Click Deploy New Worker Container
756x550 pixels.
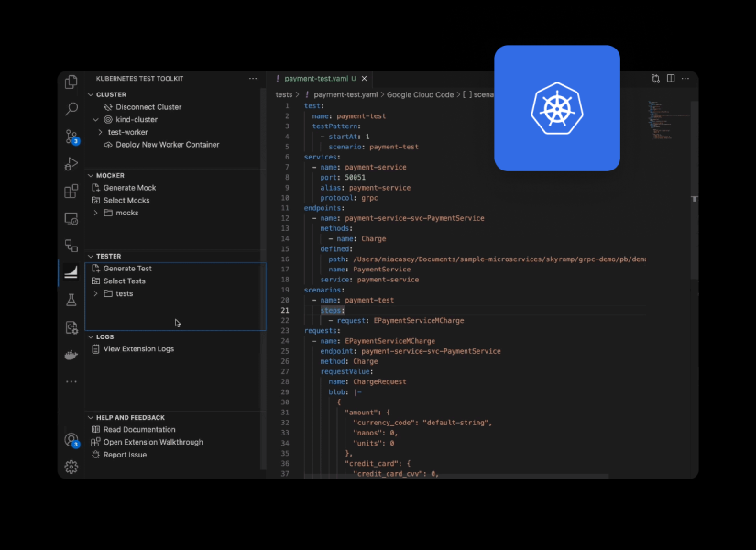168,145
